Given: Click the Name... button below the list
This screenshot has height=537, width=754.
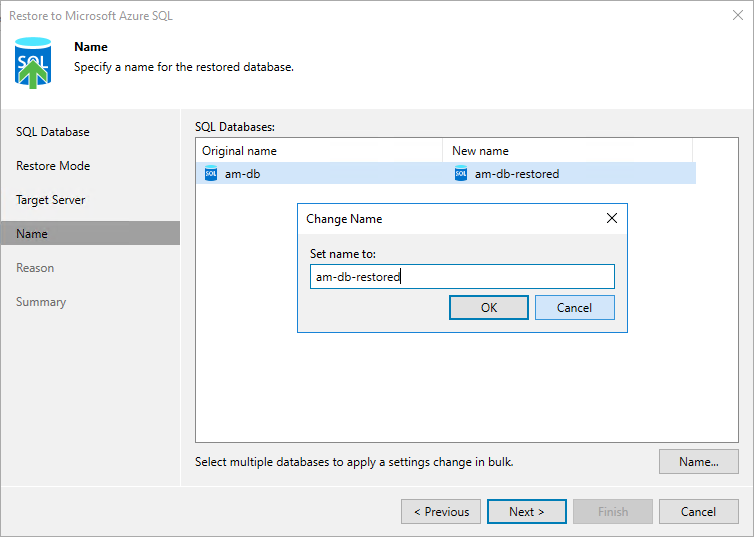Looking at the screenshot, I should pyautogui.click(x=698, y=462).
